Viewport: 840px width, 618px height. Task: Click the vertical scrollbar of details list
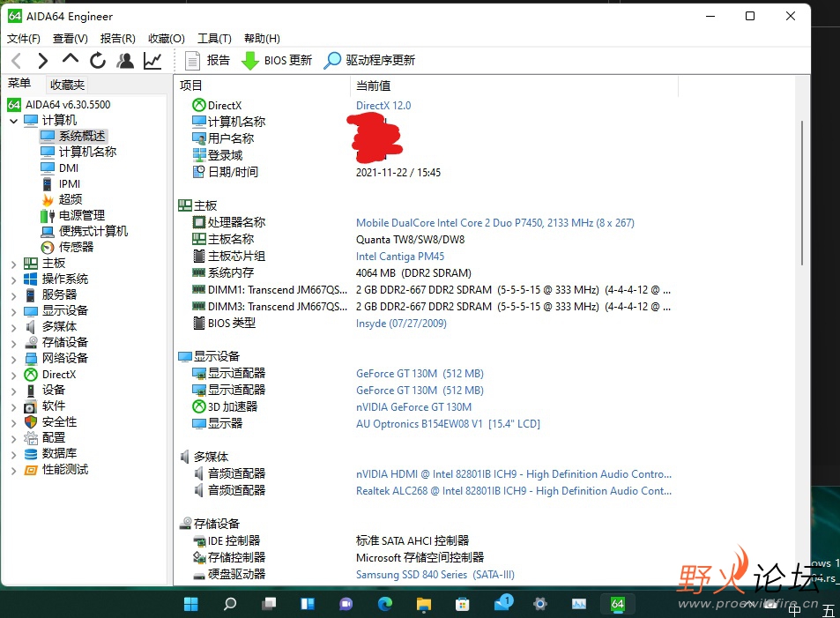tap(802, 193)
